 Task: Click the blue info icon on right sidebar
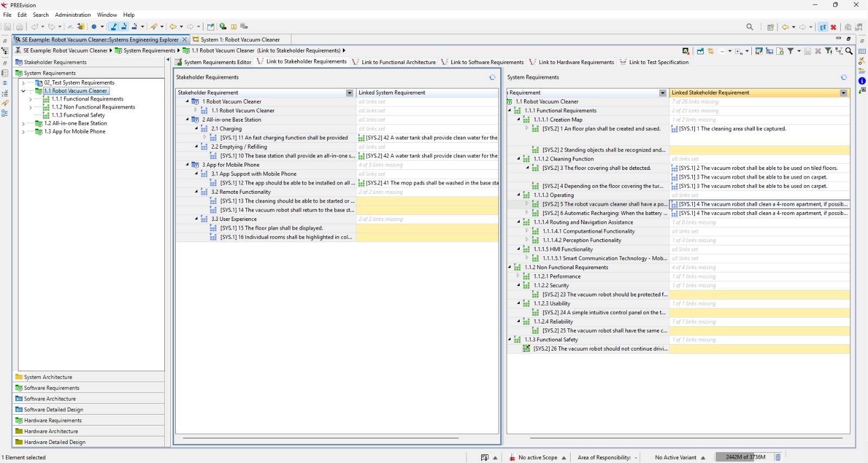tap(862, 81)
